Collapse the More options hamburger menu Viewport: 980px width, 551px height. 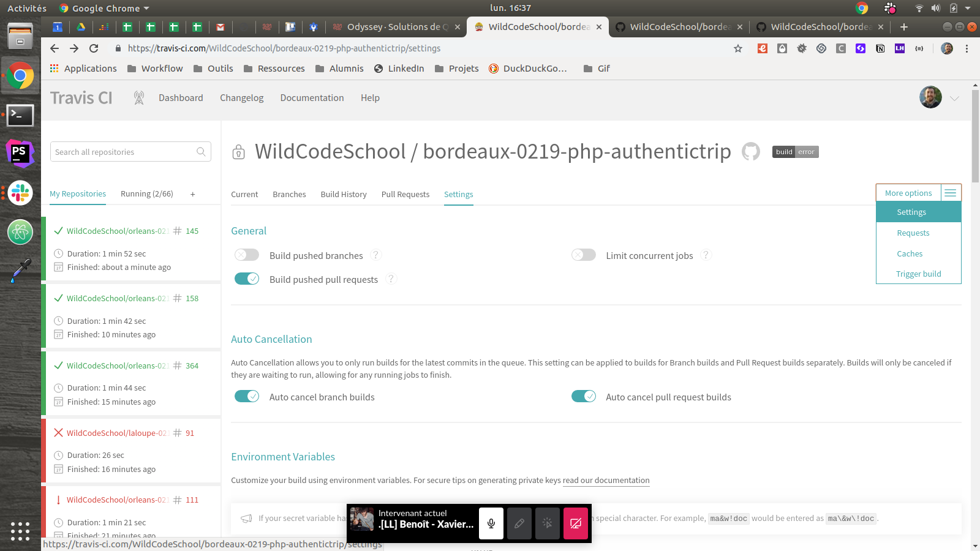[x=951, y=193]
